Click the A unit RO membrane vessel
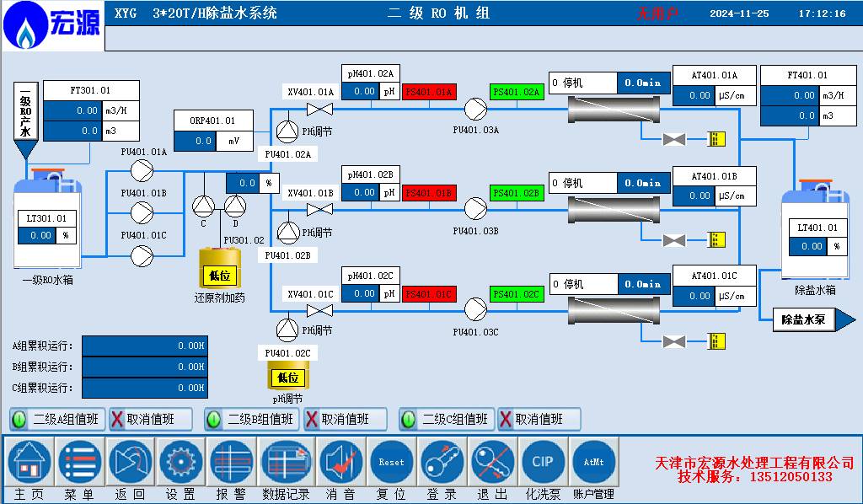 614,110
